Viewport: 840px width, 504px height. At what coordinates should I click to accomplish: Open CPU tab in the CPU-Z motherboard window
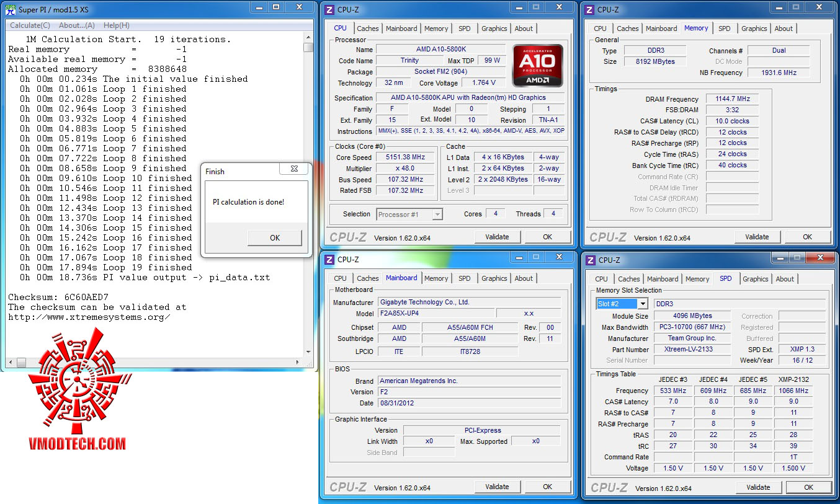point(341,278)
